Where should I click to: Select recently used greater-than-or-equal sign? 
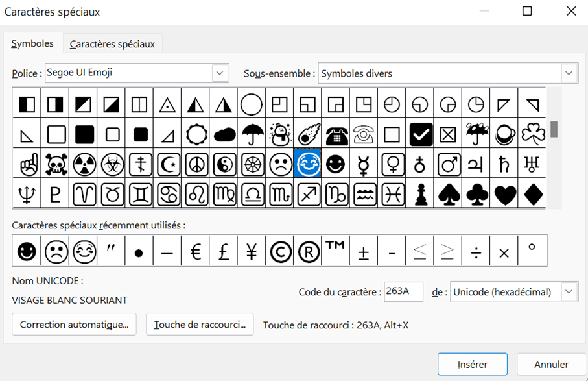pos(448,251)
